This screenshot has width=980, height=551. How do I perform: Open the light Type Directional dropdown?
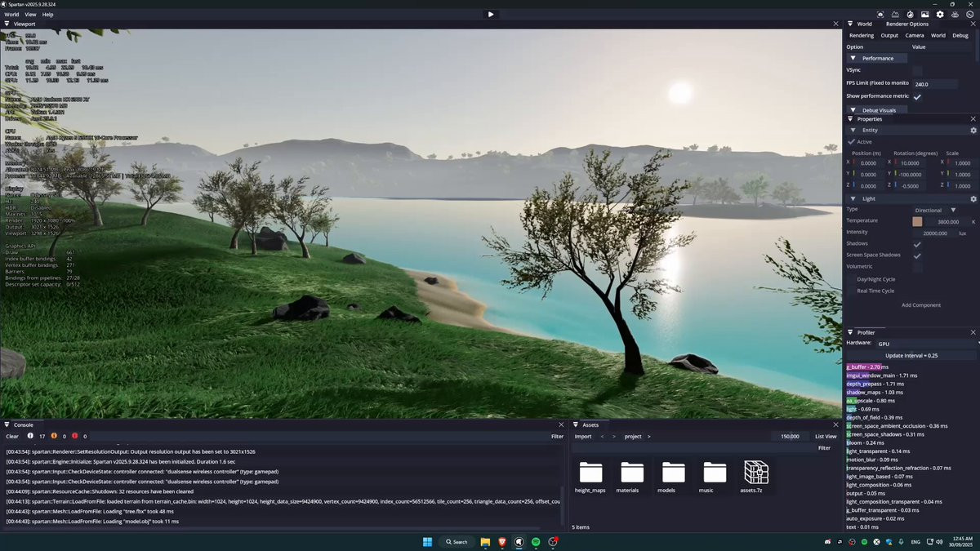click(935, 211)
